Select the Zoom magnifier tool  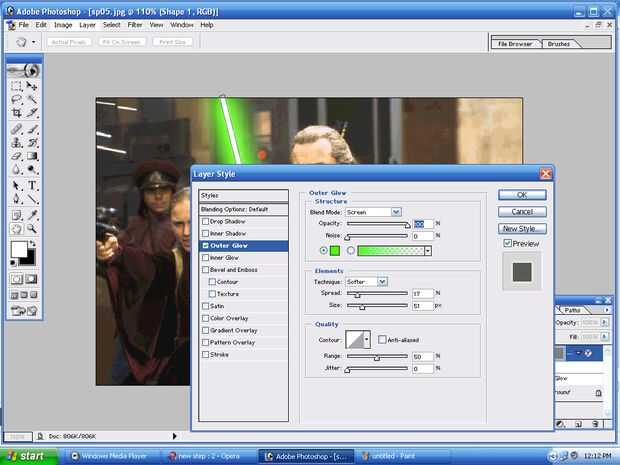(x=32, y=228)
